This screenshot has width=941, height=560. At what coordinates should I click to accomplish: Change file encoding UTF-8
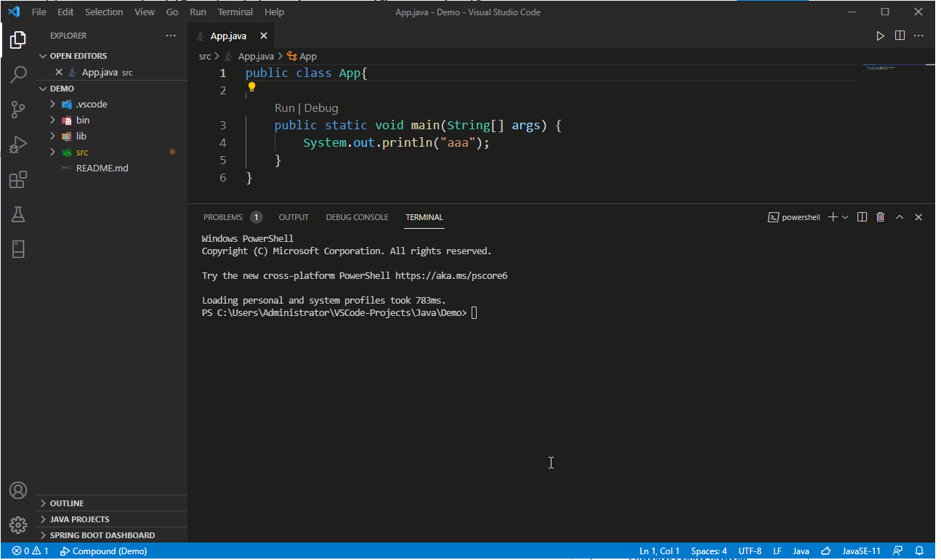750,551
